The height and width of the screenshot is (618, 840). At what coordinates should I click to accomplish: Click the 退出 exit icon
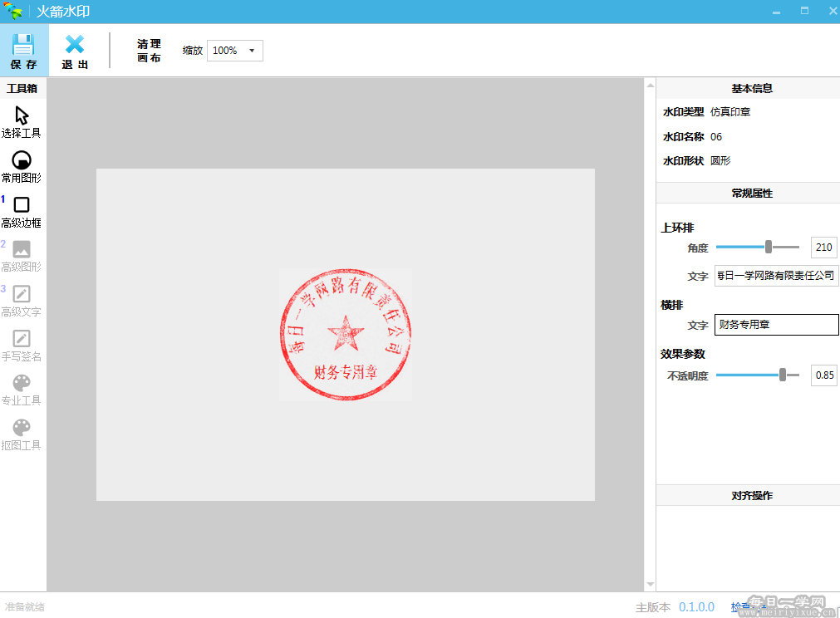tap(75, 45)
